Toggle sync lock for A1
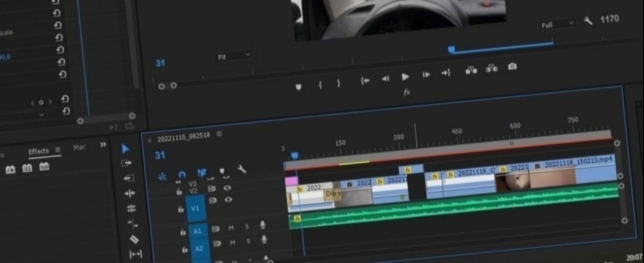 tap(216, 229)
